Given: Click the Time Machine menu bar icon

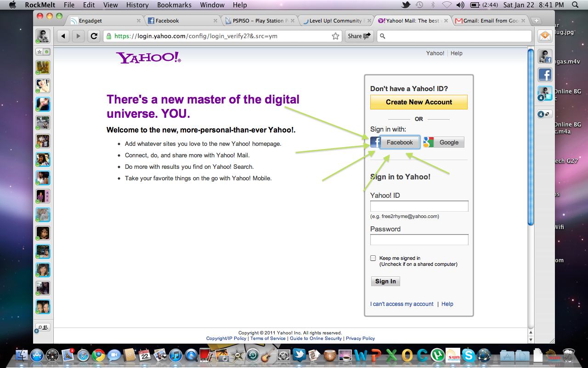Looking at the screenshot, I should click(419, 5).
